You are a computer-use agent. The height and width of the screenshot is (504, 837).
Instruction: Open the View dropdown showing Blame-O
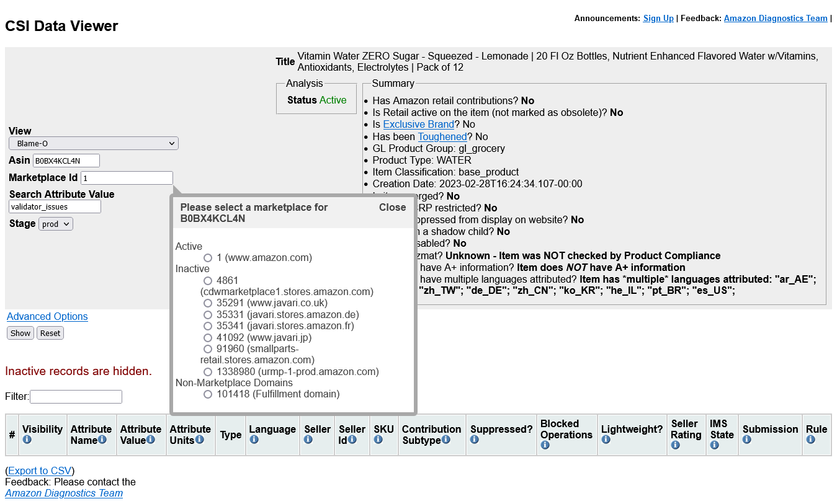coord(94,143)
